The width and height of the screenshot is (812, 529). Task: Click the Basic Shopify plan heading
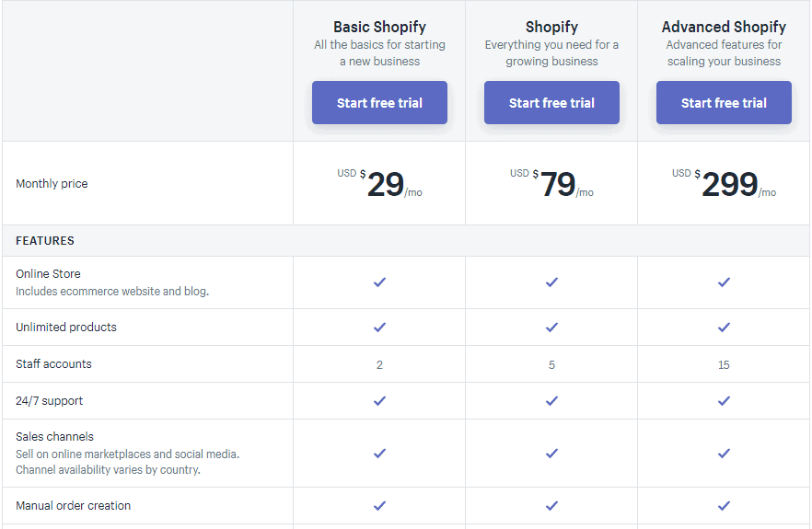tap(379, 27)
